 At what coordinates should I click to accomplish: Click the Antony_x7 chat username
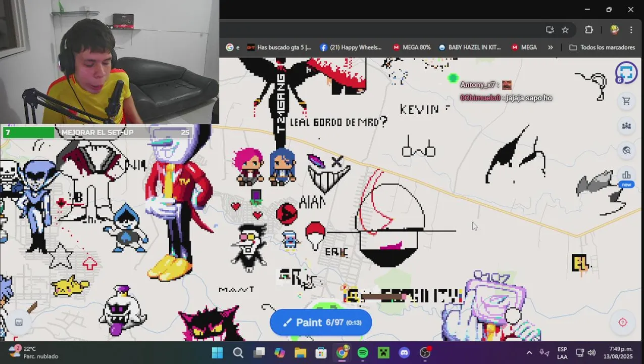pos(477,85)
